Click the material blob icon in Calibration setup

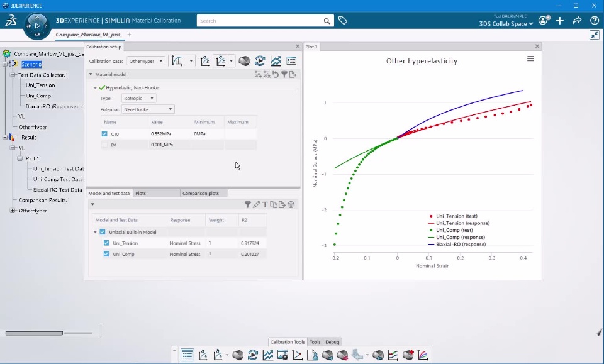(244, 61)
